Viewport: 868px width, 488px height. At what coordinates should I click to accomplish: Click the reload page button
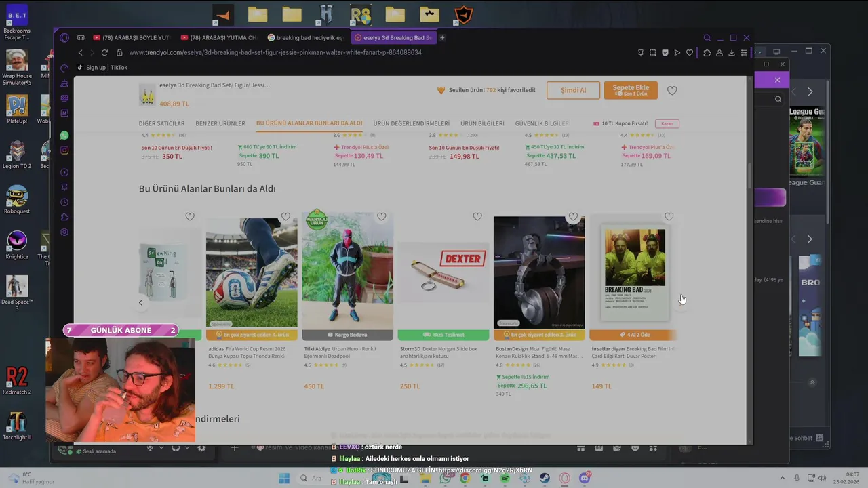tap(104, 52)
